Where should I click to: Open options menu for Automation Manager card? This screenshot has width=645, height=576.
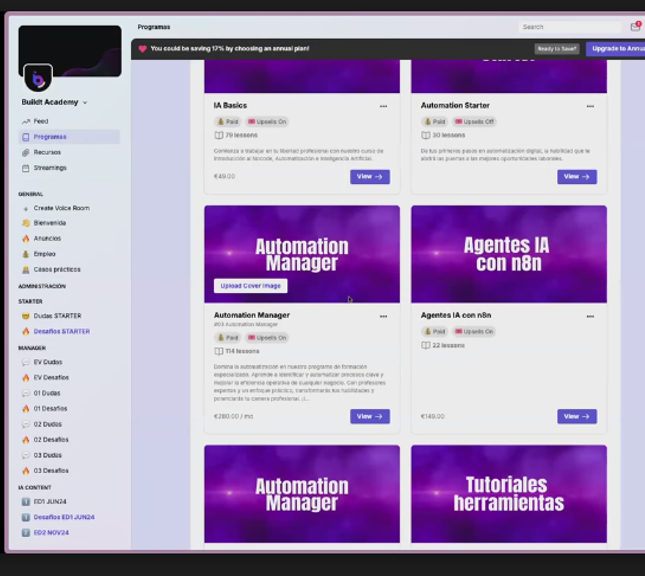(383, 316)
